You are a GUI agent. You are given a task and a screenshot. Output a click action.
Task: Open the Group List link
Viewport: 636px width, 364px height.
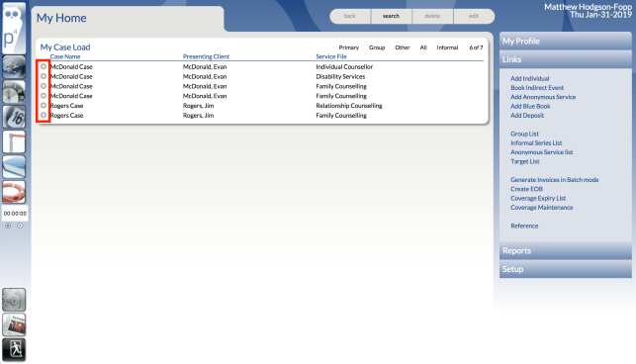point(524,134)
